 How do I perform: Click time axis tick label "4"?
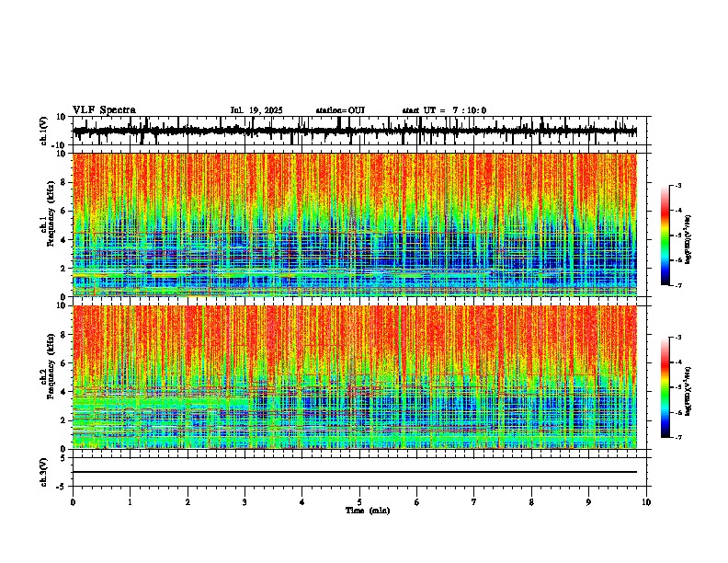coord(302,502)
